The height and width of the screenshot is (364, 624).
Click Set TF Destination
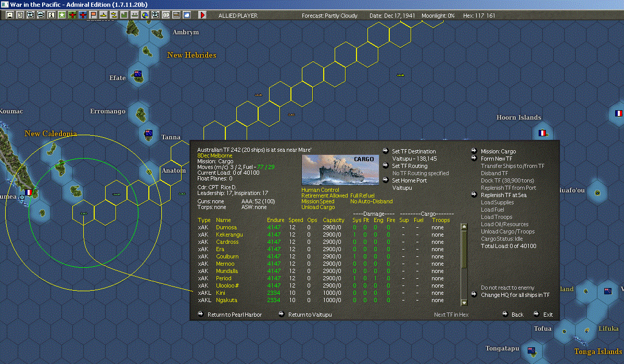[413, 151]
